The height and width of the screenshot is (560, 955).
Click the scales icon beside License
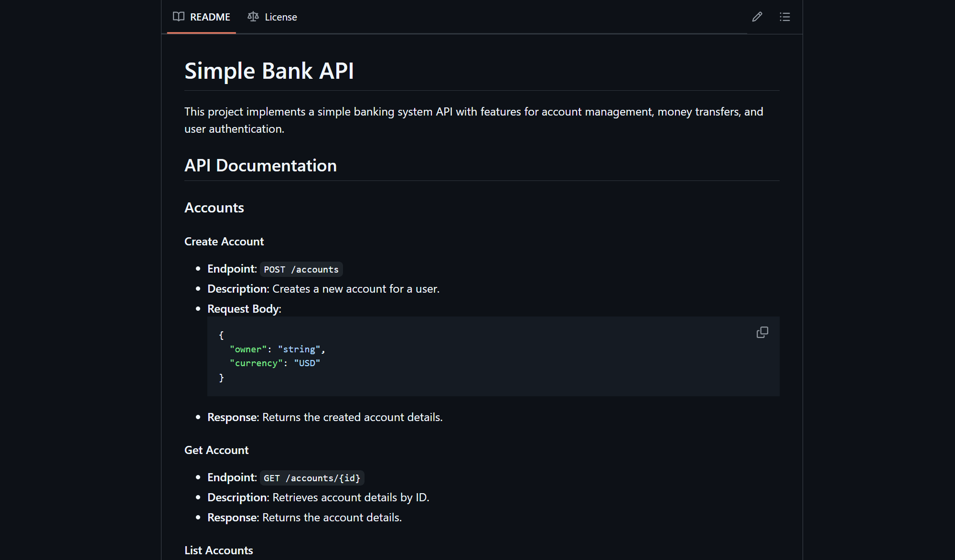click(253, 17)
